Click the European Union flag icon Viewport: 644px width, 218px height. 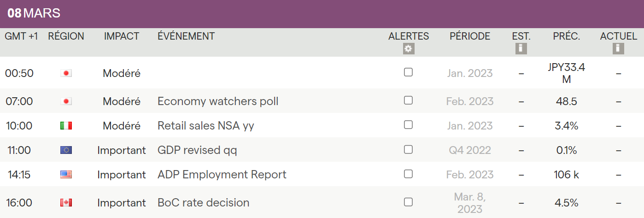coord(66,150)
